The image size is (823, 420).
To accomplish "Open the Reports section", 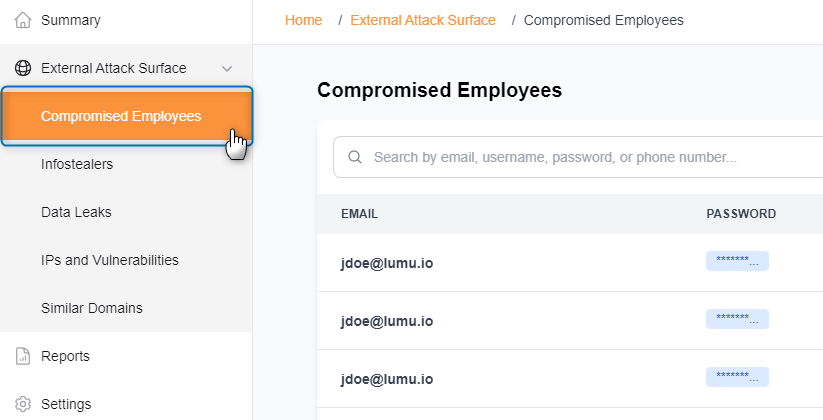I will 65,356.
